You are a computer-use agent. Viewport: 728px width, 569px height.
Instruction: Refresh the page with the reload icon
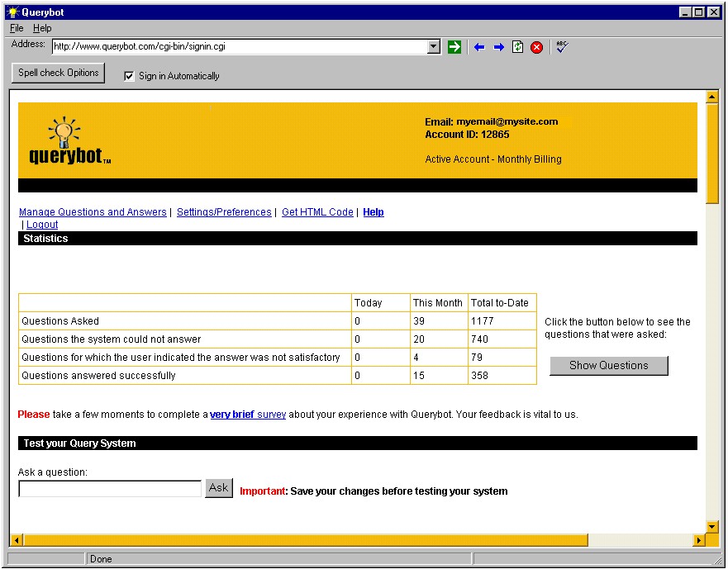tap(517, 47)
